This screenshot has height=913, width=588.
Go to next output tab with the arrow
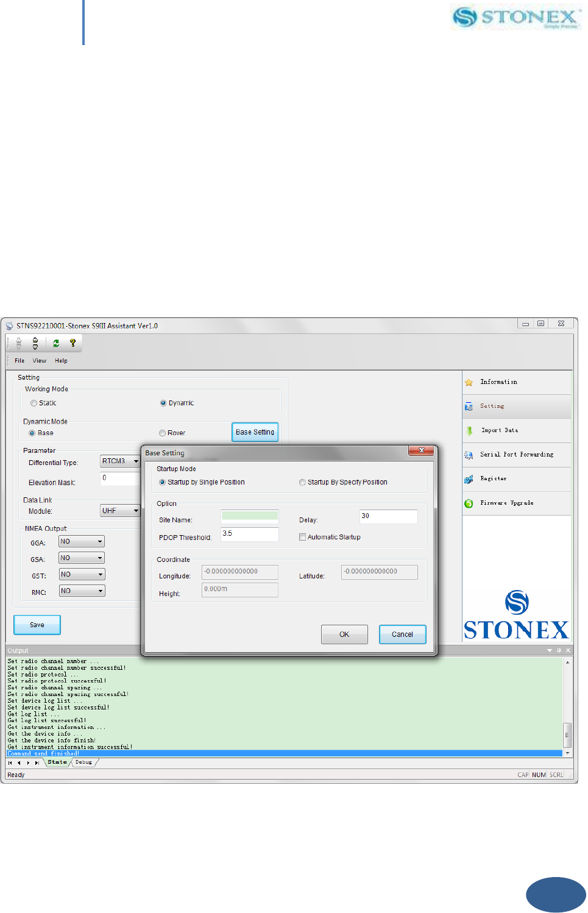[x=28, y=762]
